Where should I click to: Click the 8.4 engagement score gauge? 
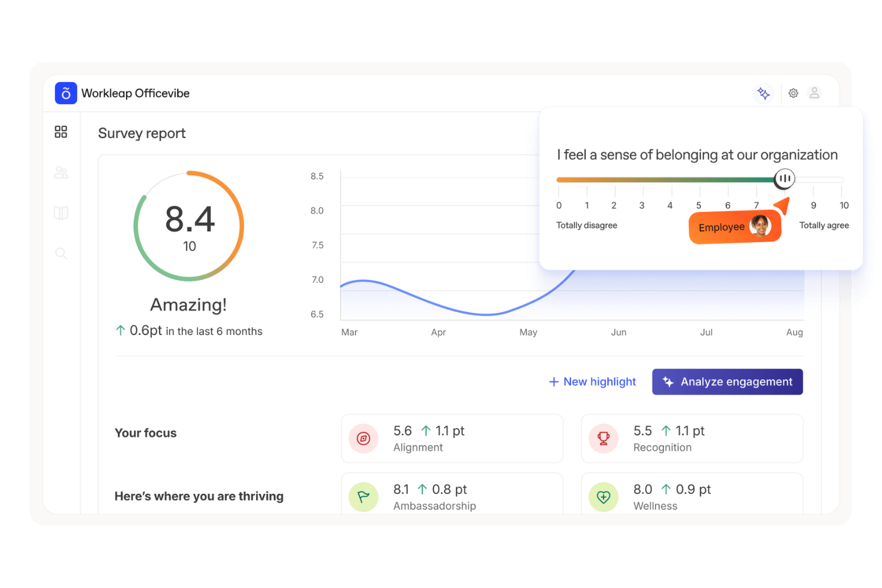pos(188,225)
